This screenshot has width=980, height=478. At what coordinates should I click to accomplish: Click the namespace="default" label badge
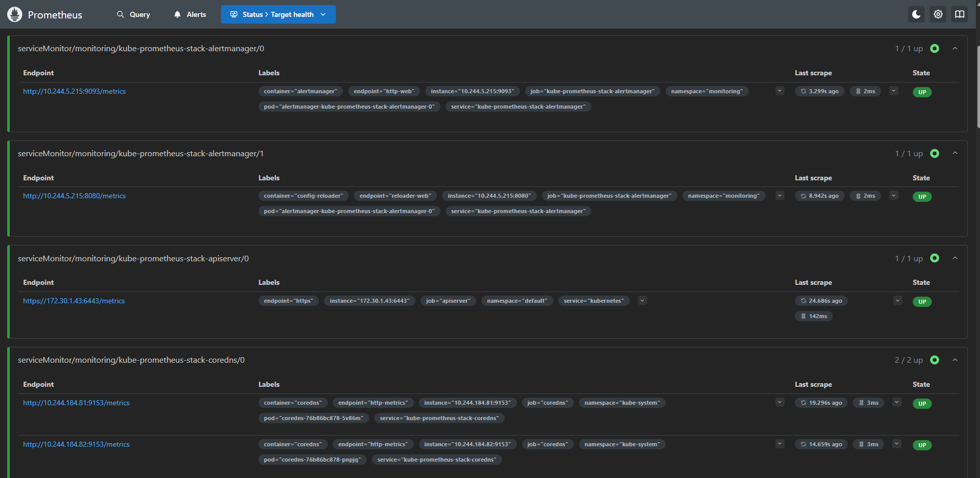(x=517, y=301)
